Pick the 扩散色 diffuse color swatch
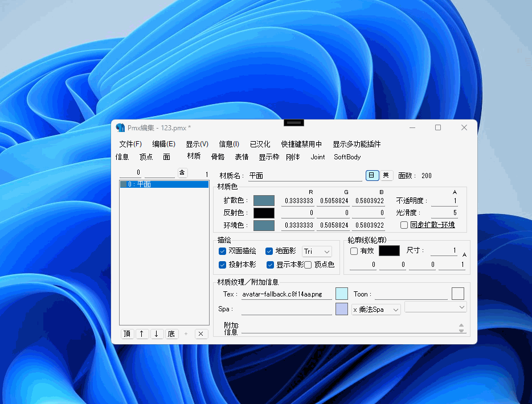 point(264,200)
